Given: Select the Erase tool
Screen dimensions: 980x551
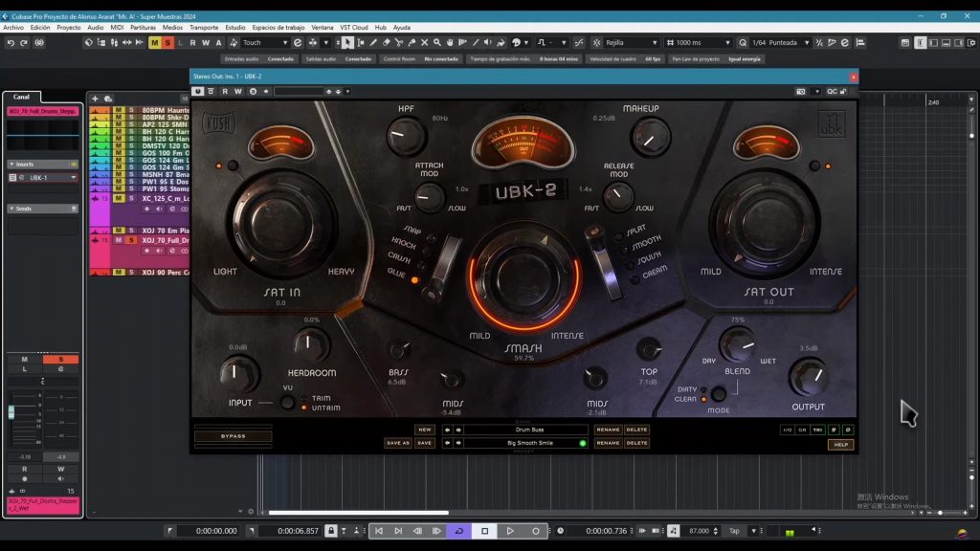Looking at the screenshot, I should pyautogui.click(x=387, y=42).
